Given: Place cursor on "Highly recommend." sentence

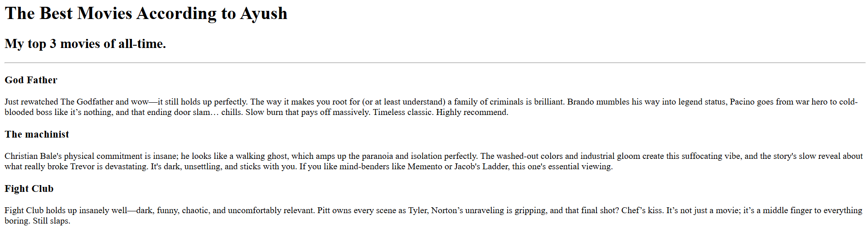Looking at the screenshot, I should pyautogui.click(x=472, y=112).
